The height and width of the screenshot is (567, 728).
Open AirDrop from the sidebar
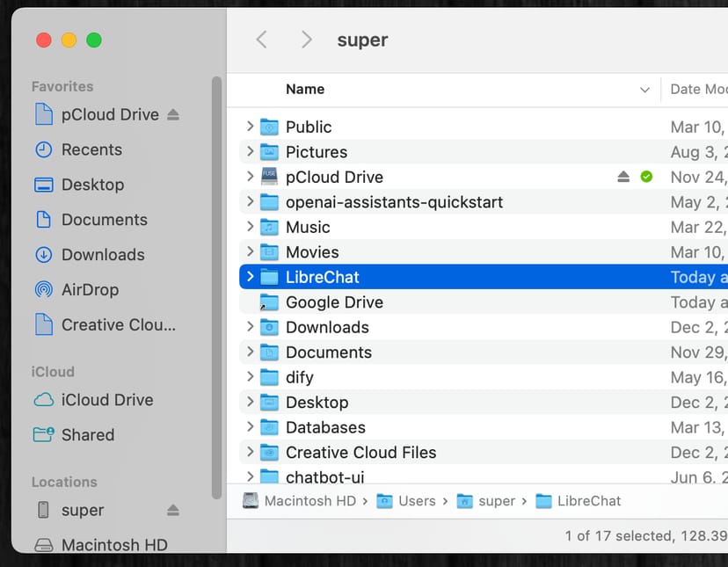click(89, 289)
